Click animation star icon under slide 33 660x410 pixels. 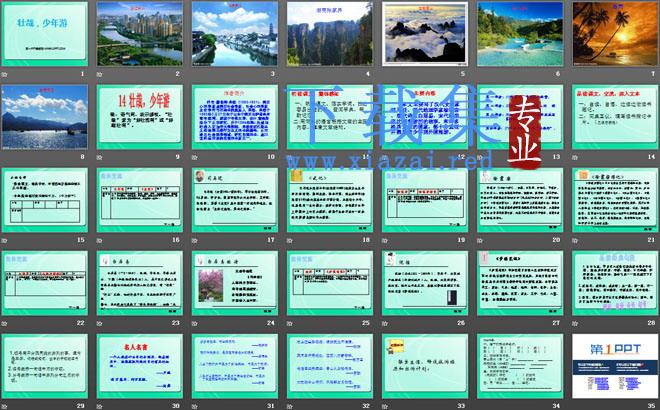(x=385, y=406)
